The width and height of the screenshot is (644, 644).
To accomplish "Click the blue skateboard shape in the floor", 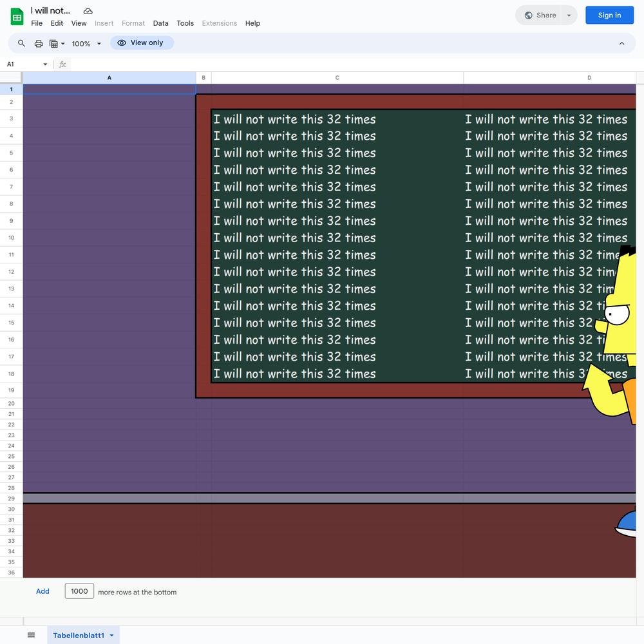I will click(625, 524).
